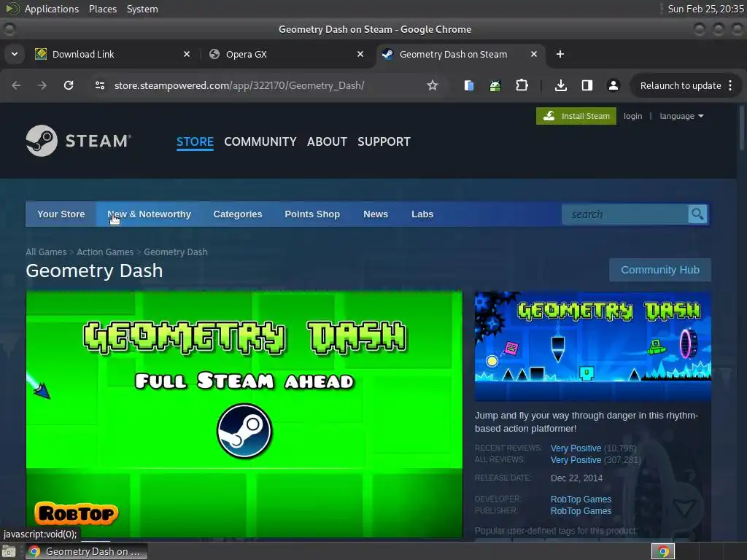
Task: Open the ABOUT page
Action: click(327, 141)
